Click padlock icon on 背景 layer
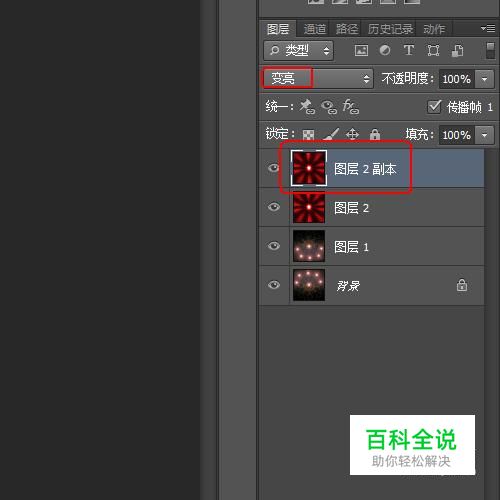Viewport: 500px width, 500px height. tap(462, 285)
